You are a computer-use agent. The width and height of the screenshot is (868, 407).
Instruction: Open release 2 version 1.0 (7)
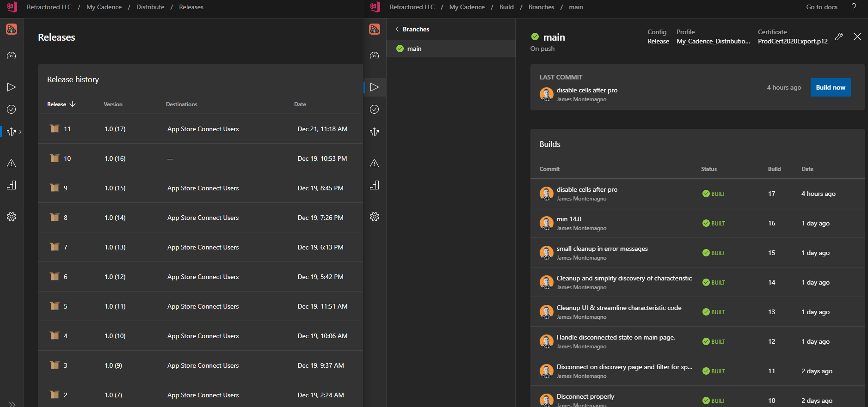200,394
